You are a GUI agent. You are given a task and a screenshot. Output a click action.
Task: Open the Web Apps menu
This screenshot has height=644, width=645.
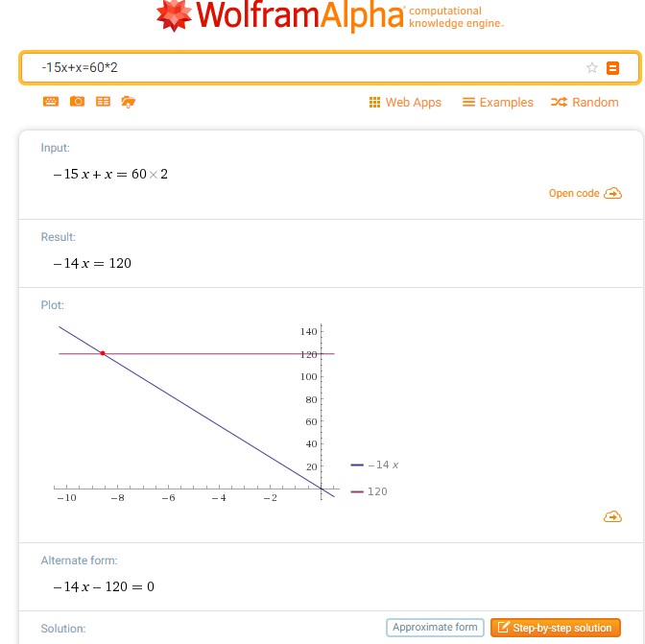(405, 103)
